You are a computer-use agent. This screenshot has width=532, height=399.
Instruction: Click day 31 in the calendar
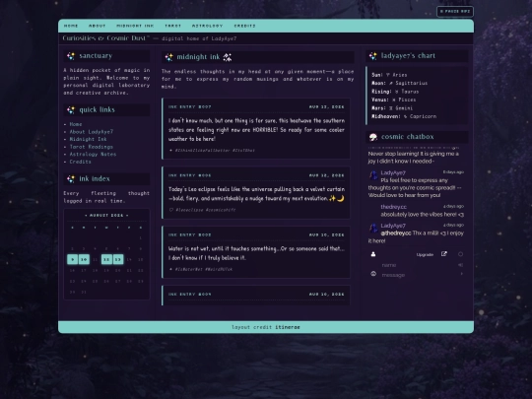[84, 293]
